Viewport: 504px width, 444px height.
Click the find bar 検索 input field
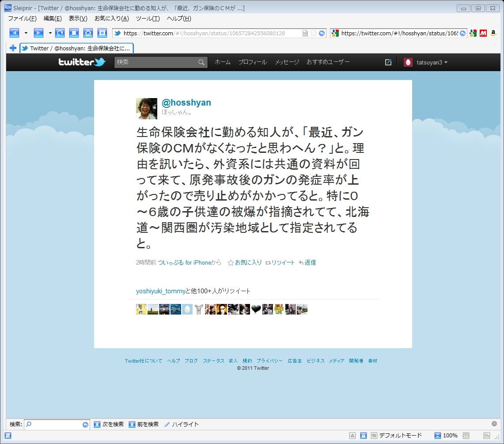[x=57, y=425]
